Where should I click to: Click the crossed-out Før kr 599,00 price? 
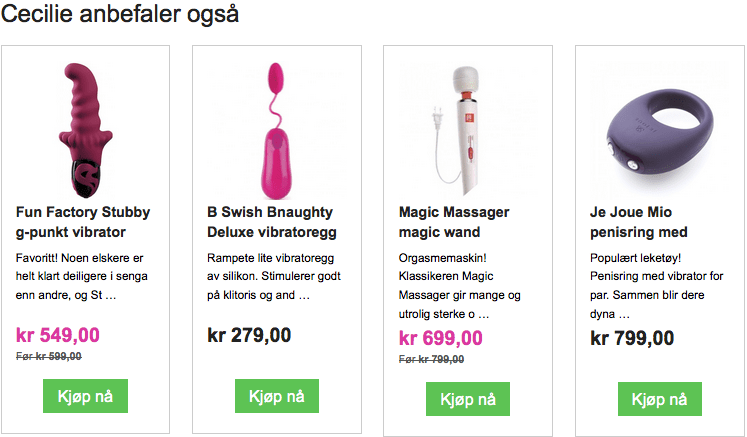[x=49, y=356]
